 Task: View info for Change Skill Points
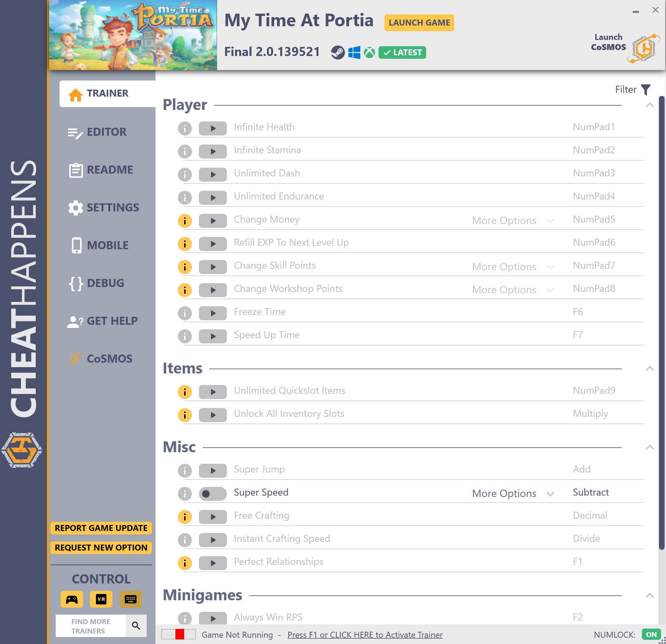pyautogui.click(x=185, y=267)
